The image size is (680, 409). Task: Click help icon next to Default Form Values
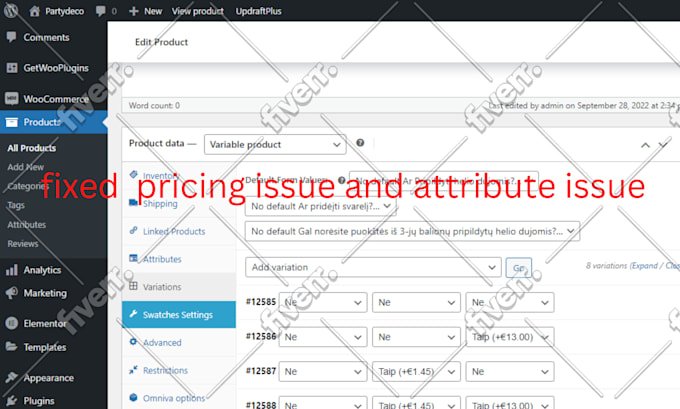[x=342, y=180]
